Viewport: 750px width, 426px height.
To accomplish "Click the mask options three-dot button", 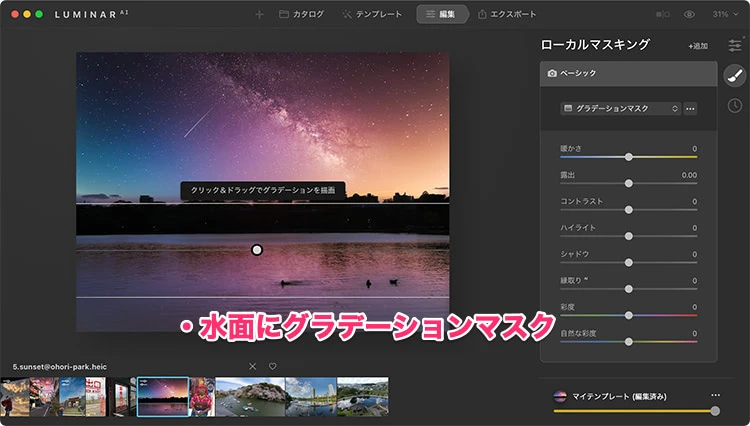I will (690, 108).
